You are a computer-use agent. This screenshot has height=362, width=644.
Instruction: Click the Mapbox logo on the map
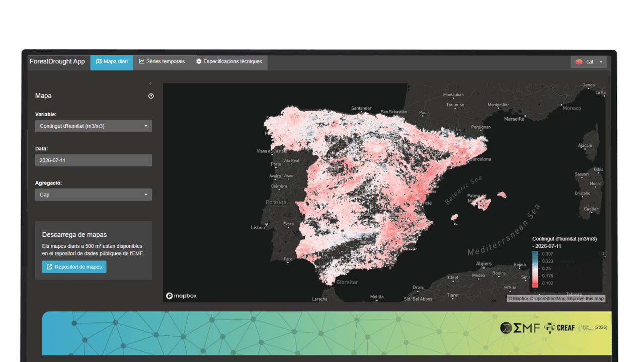pos(182,296)
